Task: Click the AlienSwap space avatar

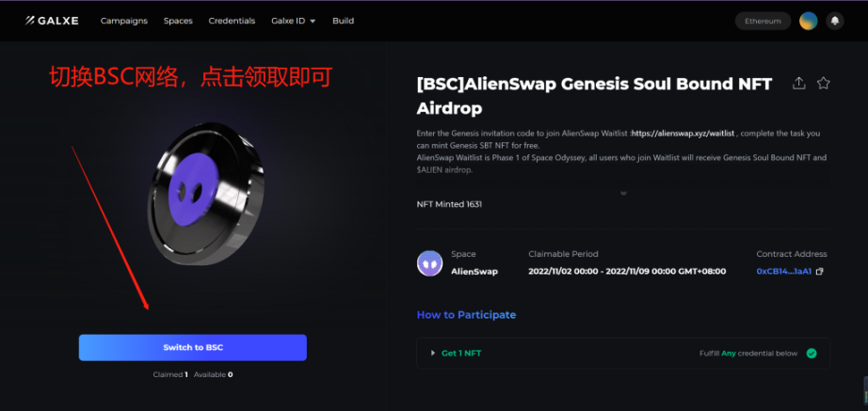Action: (429, 263)
